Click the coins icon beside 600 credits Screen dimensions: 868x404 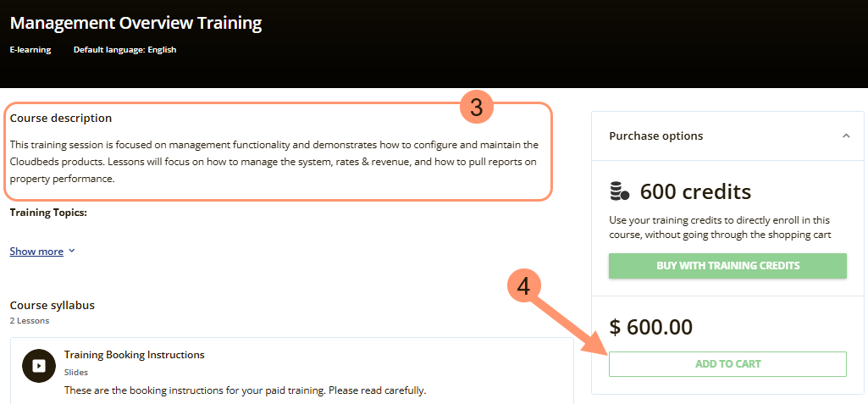tap(620, 191)
